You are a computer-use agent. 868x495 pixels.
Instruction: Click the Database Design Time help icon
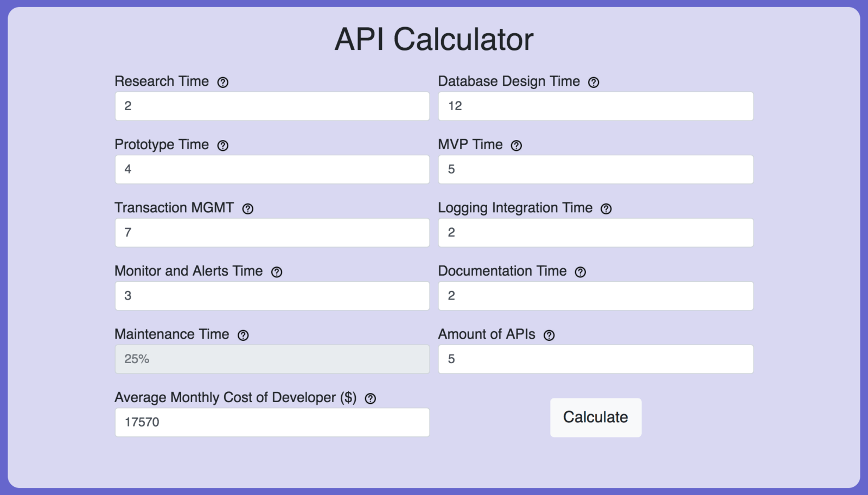tap(593, 82)
